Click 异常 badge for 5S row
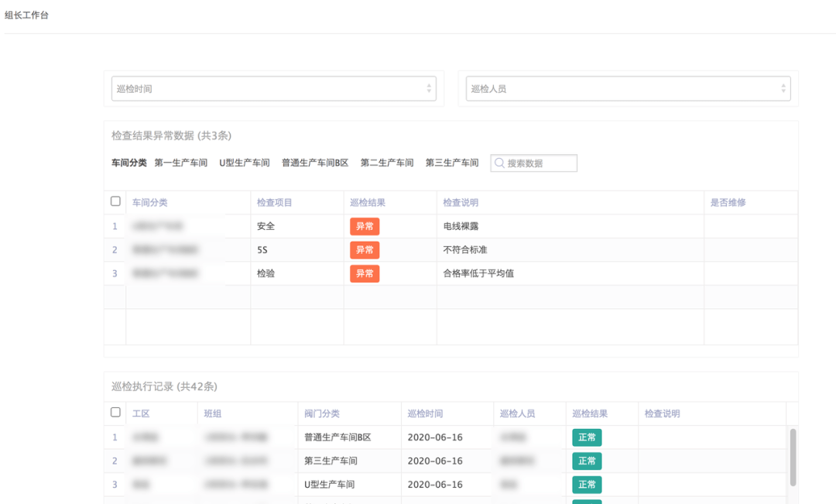This screenshot has width=836, height=504. click(x=365, y=250)
